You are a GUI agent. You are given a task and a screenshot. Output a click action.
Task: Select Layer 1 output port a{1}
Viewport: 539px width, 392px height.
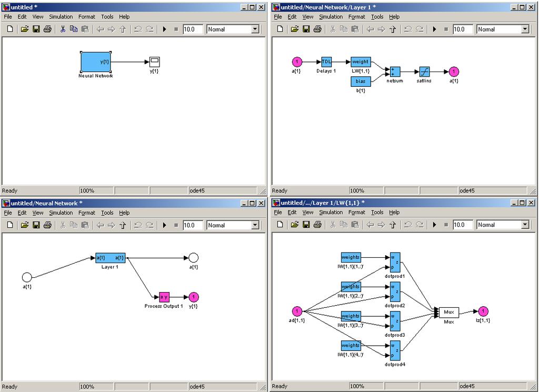(x=454, y=72)
